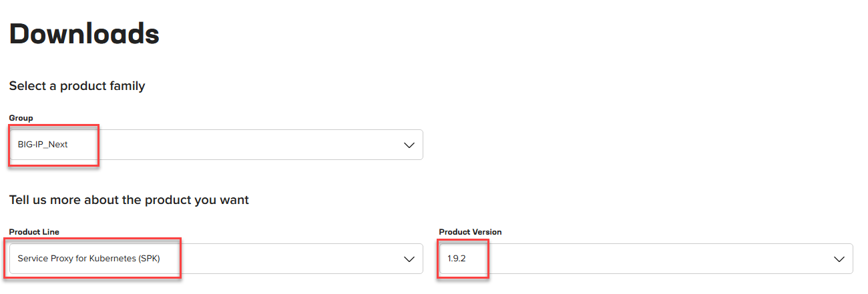Click the Service Proxy for Kubernetes (SPK) text
The image size is (868, 294).
point(89,259)
